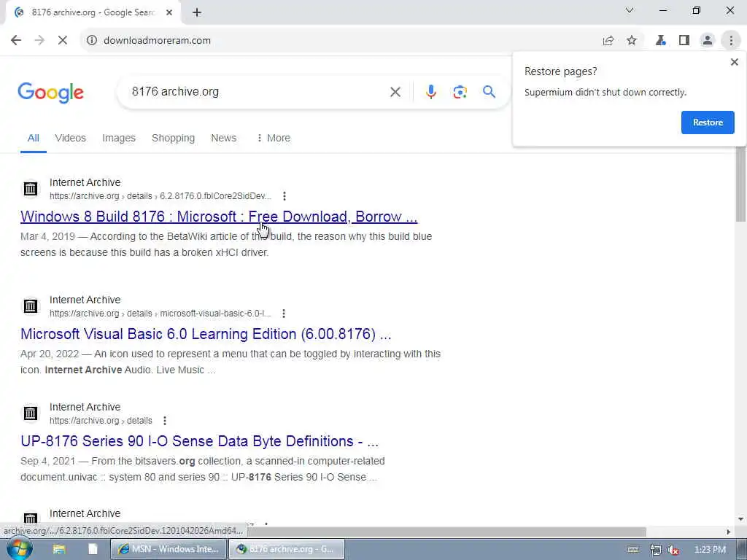The height and width of the screenshot is (560, 747).
Task: Open the experiments flask icon
Action: pos(660,41)
